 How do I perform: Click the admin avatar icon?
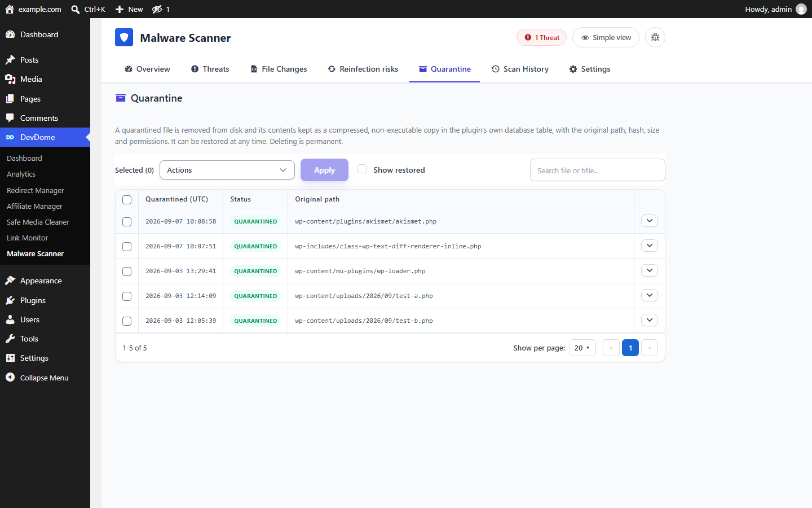pyautogui.click(x=801, y=9)
